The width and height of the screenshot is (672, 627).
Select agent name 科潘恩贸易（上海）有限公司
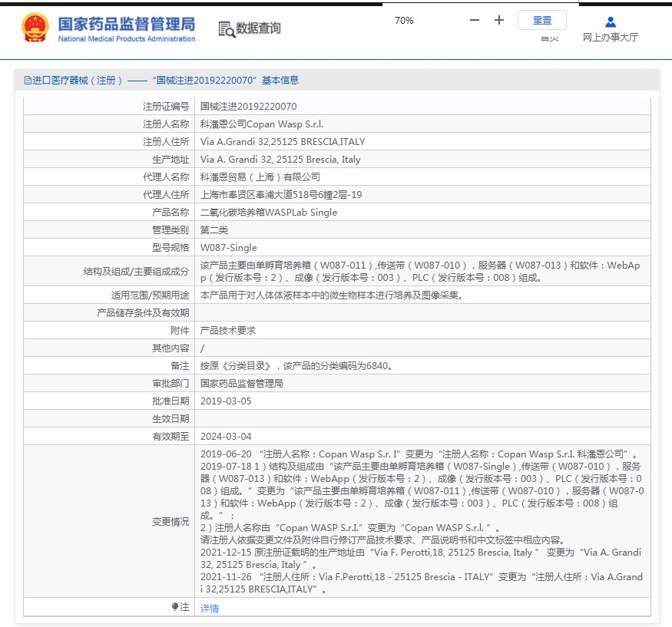[x=422, y=177]
